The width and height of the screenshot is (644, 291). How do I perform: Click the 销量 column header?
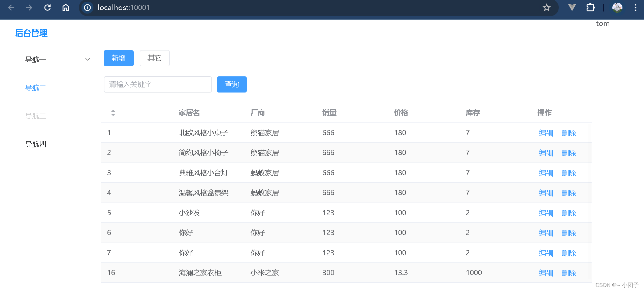(x=329, y=113)
